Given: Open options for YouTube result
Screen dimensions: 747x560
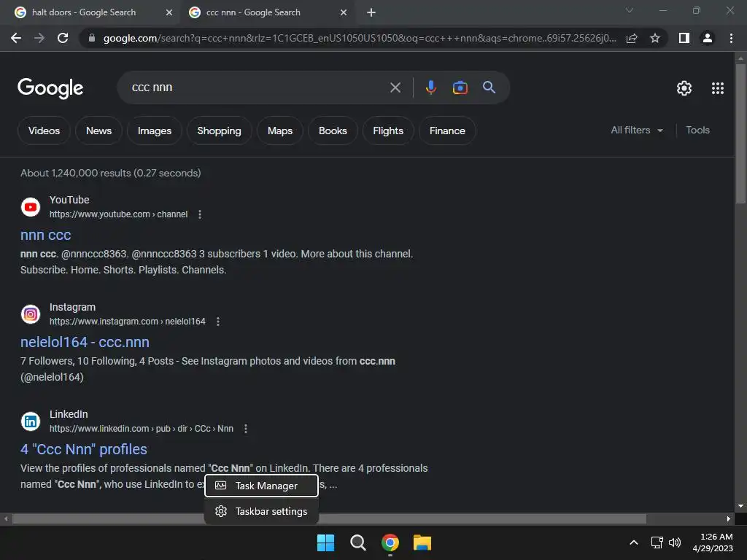Looking at the screenshot, I should click(x=200, y=214).
